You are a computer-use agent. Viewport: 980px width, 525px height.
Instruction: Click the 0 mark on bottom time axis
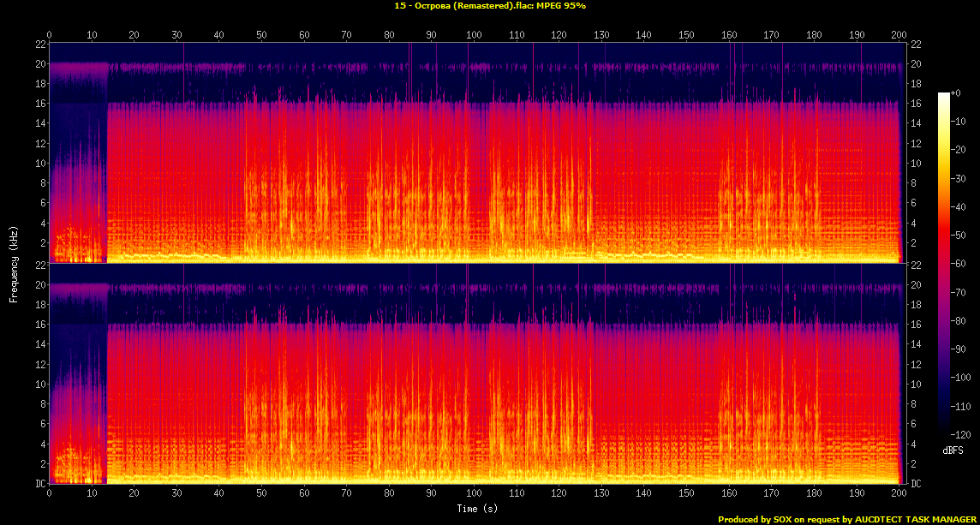(x=50, y=494)
